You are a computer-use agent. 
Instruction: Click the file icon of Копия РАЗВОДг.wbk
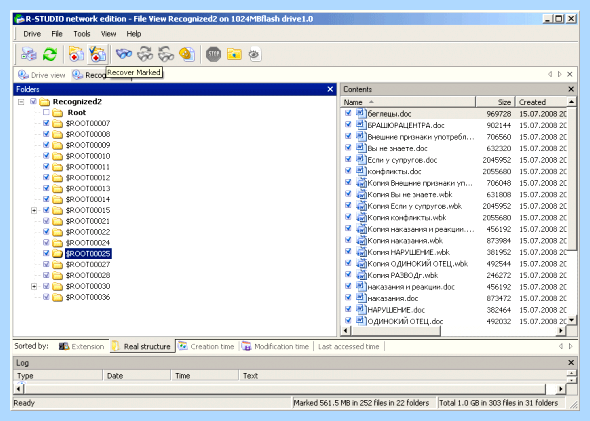(361, 275)
